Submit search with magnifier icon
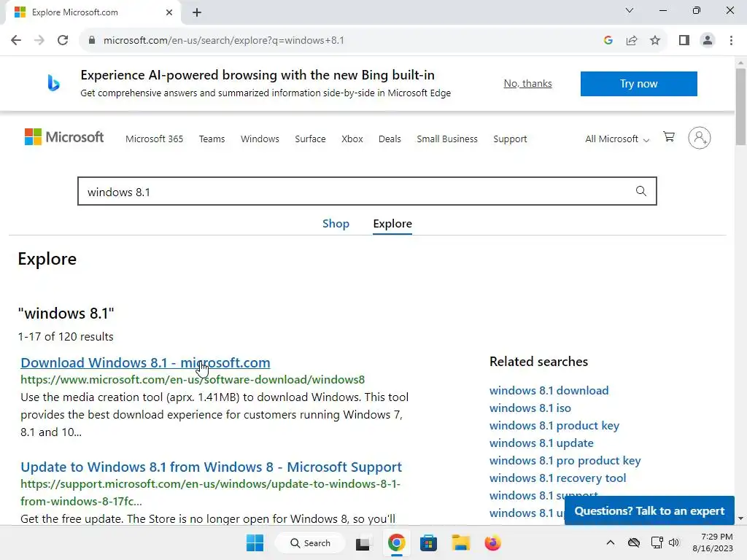This screenshot has width=747, height=560. [641, 191]
